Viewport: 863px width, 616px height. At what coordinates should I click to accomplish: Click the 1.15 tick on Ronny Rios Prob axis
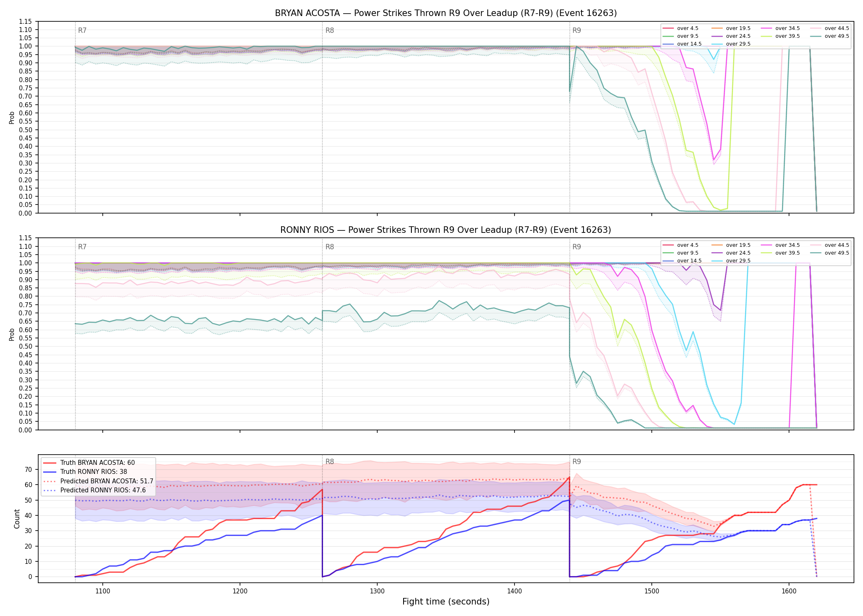(x=25, y=238)
